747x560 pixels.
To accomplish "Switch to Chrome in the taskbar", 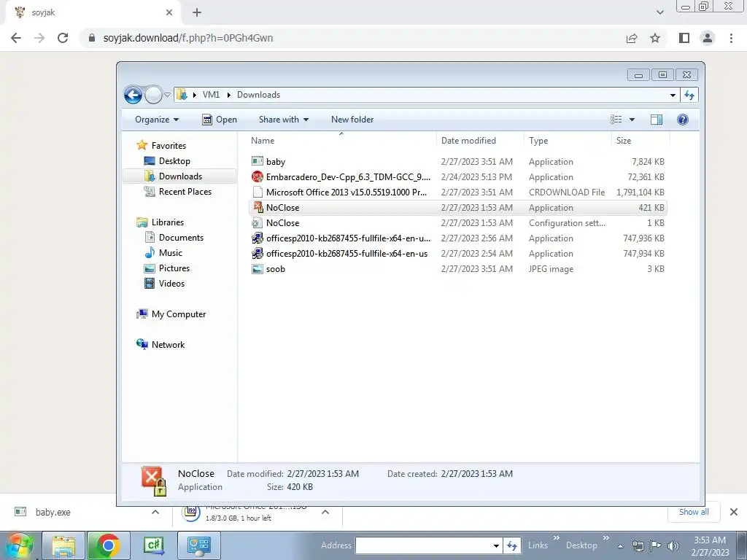I will pos(108,545).
